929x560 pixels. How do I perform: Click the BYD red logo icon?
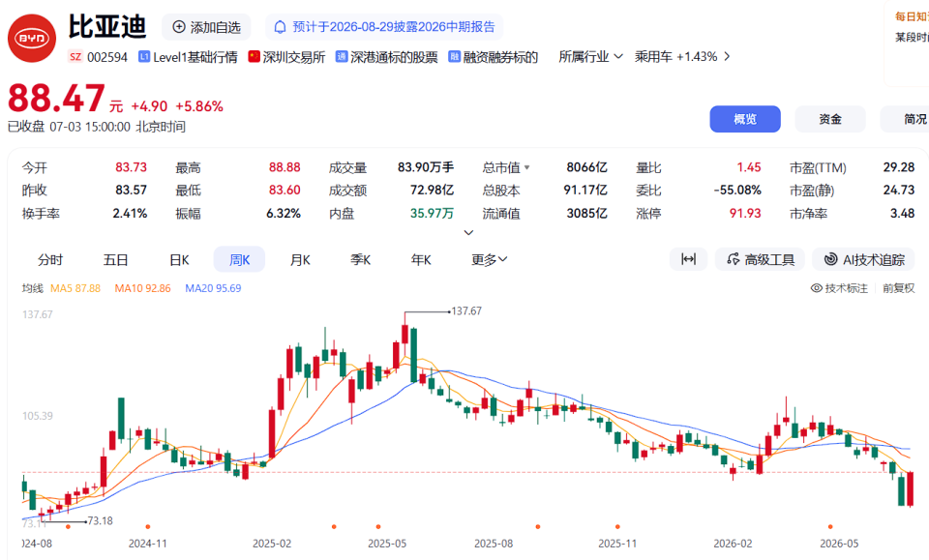point(31,39)
